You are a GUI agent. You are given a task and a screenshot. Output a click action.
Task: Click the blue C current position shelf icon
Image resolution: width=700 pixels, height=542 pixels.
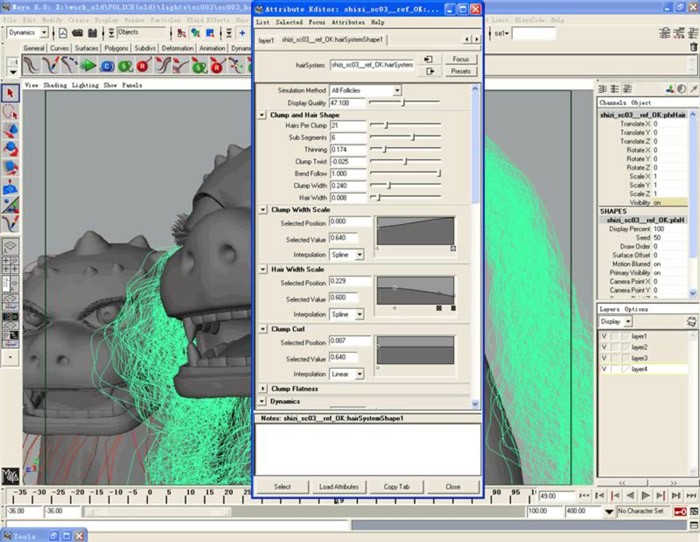point(107,66)
